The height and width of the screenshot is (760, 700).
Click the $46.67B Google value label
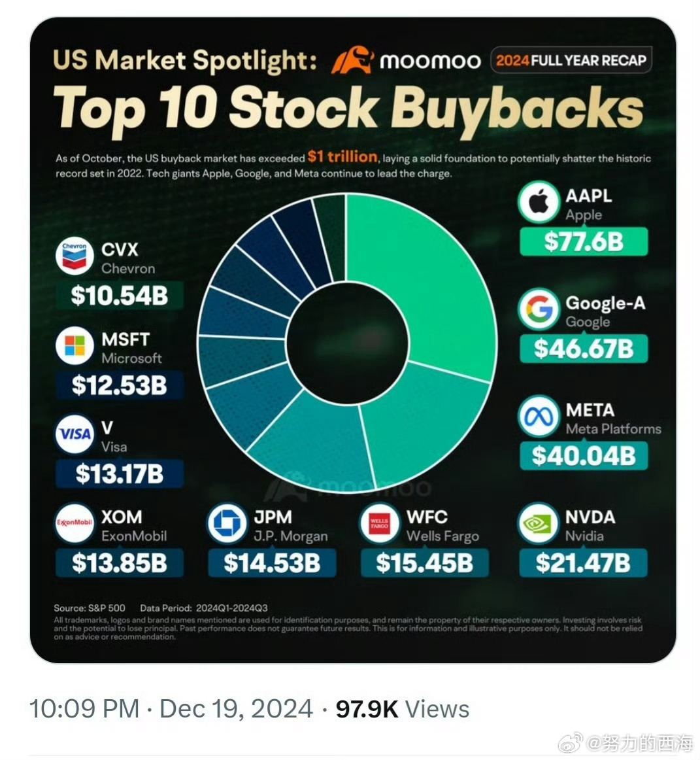click(x=584, y=349)
